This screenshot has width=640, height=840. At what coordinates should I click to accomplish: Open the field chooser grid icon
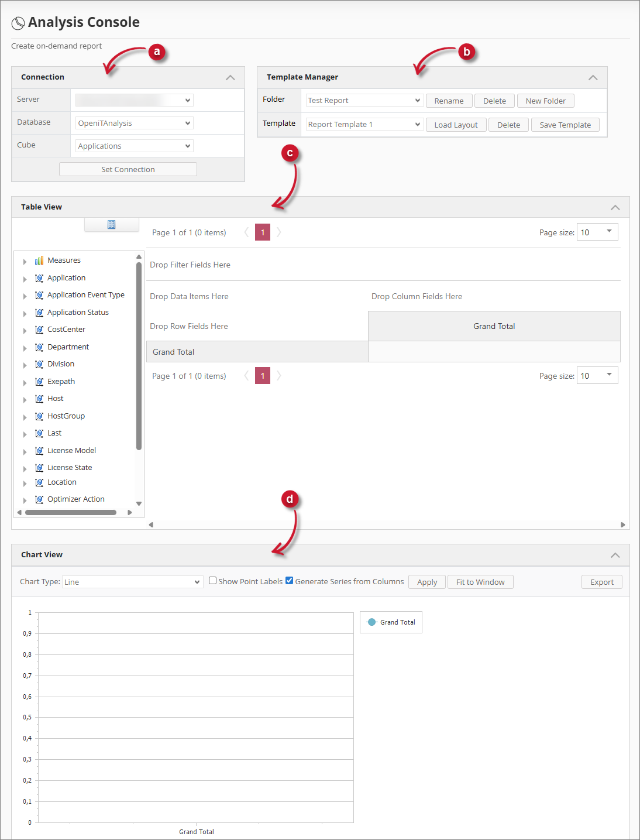click(111, 225)
